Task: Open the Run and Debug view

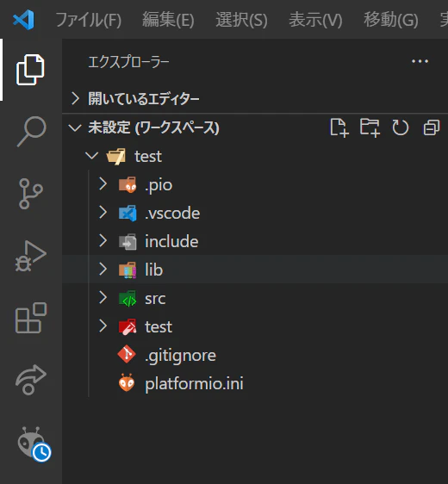Action: (31, 256)
